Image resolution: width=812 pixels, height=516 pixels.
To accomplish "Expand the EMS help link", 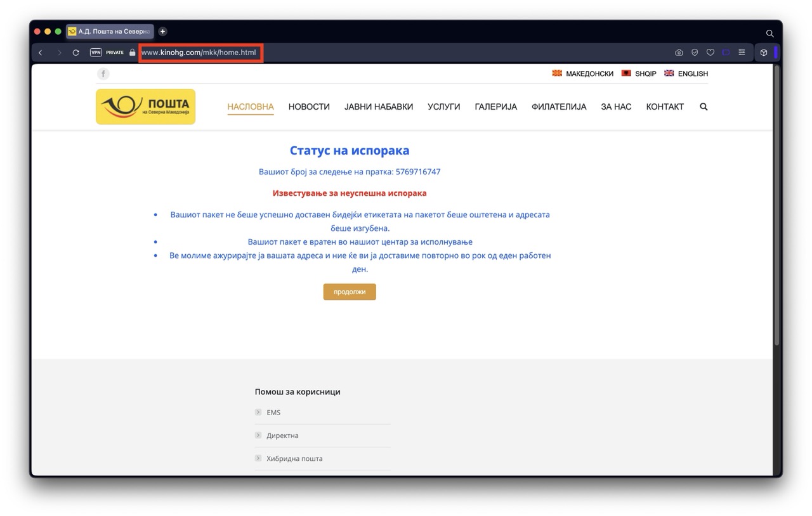I will [273, 413].
